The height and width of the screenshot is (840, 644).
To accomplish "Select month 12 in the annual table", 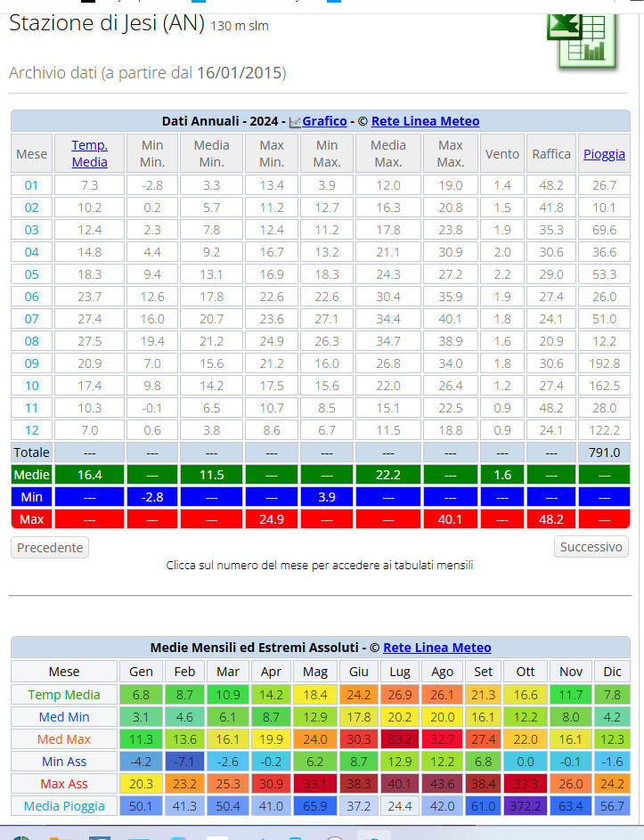I will pos(32,429).
